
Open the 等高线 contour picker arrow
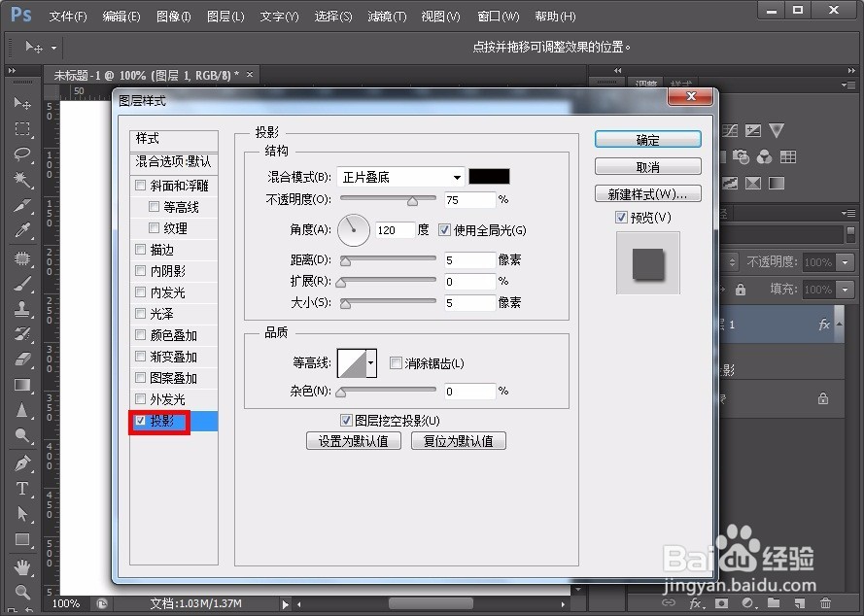pos(371,362)
